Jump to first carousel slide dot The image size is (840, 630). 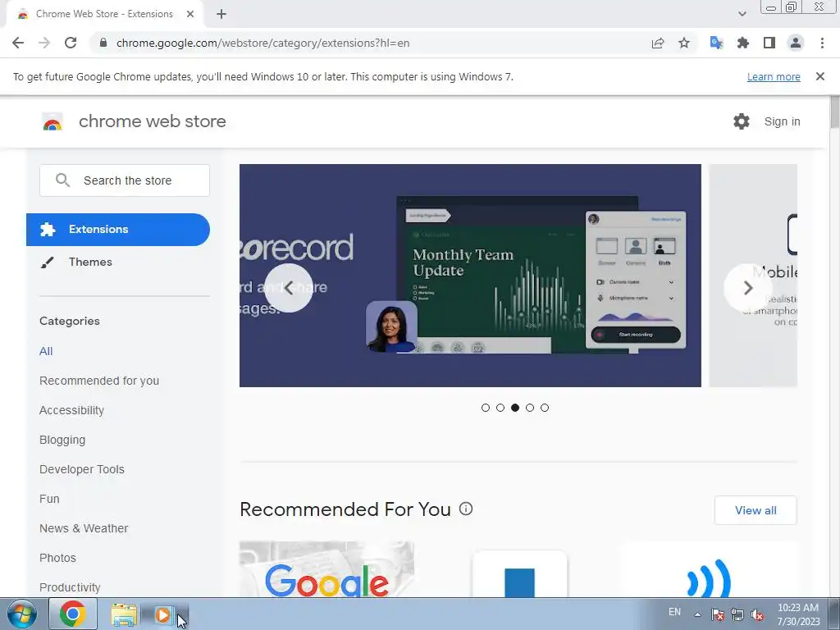point(486,408)
